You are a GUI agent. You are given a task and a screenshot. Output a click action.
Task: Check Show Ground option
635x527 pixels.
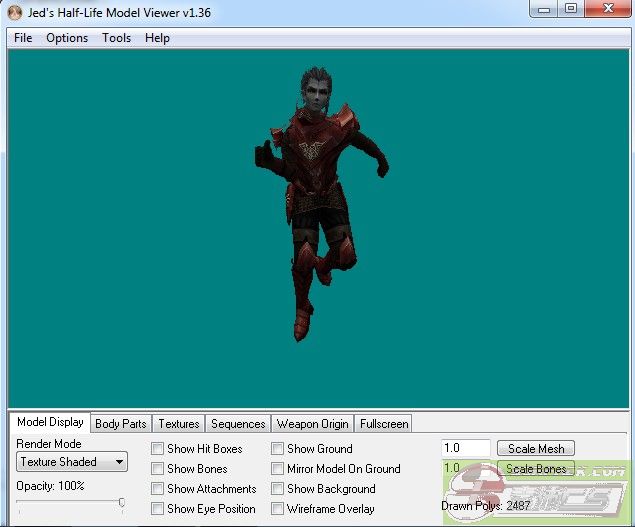tap(278, 449)
